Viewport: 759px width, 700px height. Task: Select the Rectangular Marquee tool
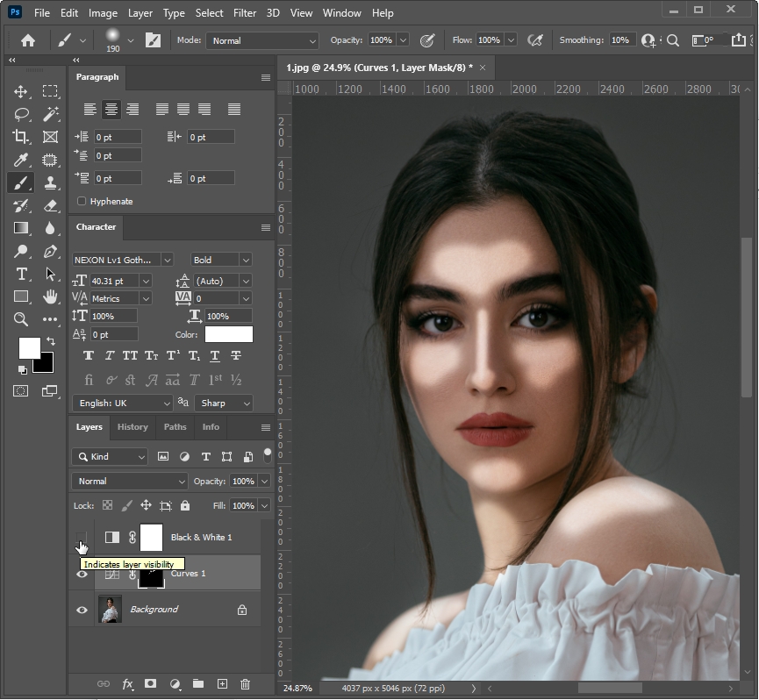pos(50,91)
